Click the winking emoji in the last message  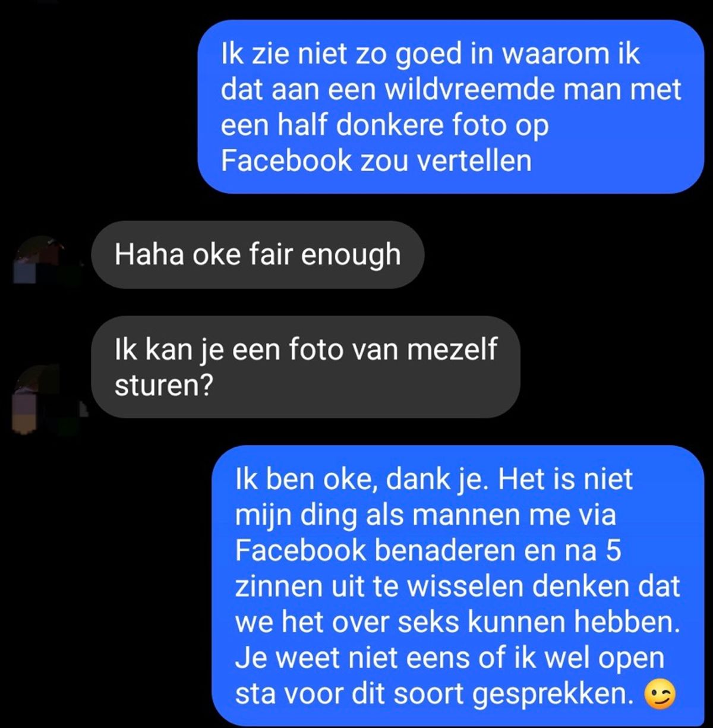(x=660, y=696)
